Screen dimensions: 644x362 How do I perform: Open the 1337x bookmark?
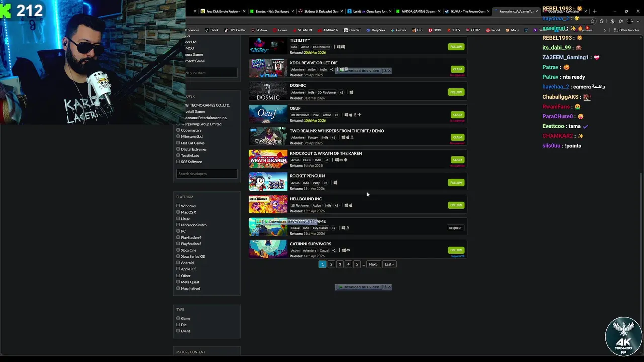pyautogui.click(x=454, y=30)
